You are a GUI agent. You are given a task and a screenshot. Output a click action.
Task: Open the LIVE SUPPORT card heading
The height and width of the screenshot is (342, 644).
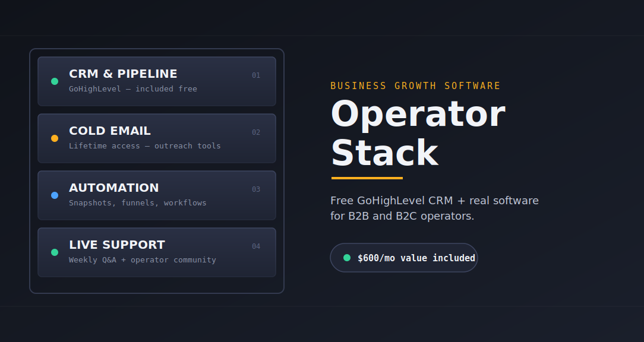pos(117,245)
